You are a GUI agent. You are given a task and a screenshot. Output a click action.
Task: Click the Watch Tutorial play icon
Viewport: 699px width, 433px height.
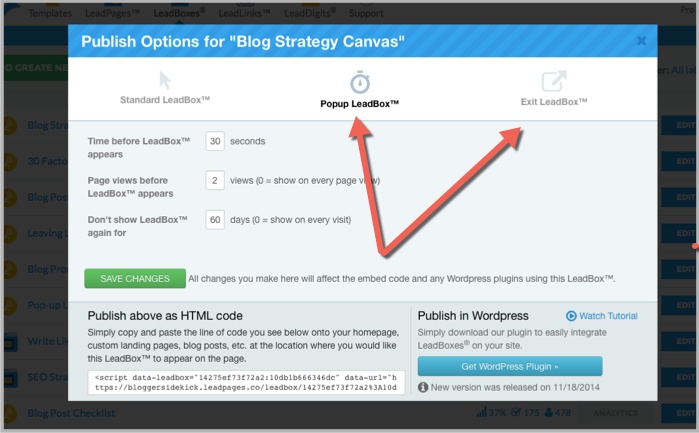point(571,316)
